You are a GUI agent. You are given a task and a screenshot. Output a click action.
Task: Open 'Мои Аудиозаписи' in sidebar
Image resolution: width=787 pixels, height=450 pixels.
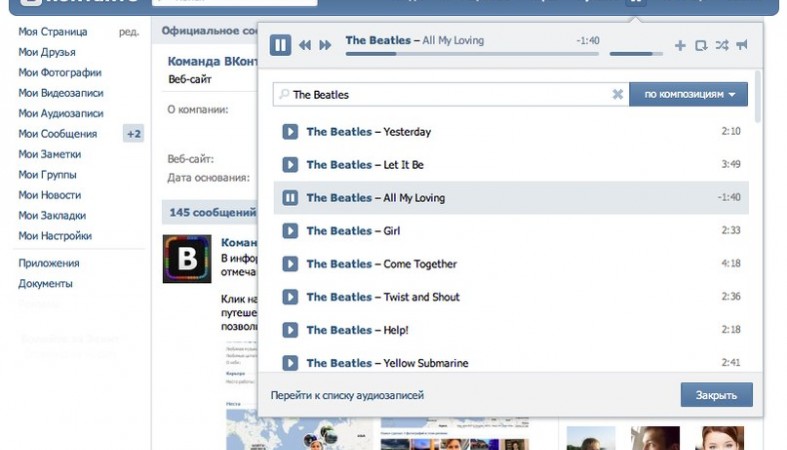[61, 113]
